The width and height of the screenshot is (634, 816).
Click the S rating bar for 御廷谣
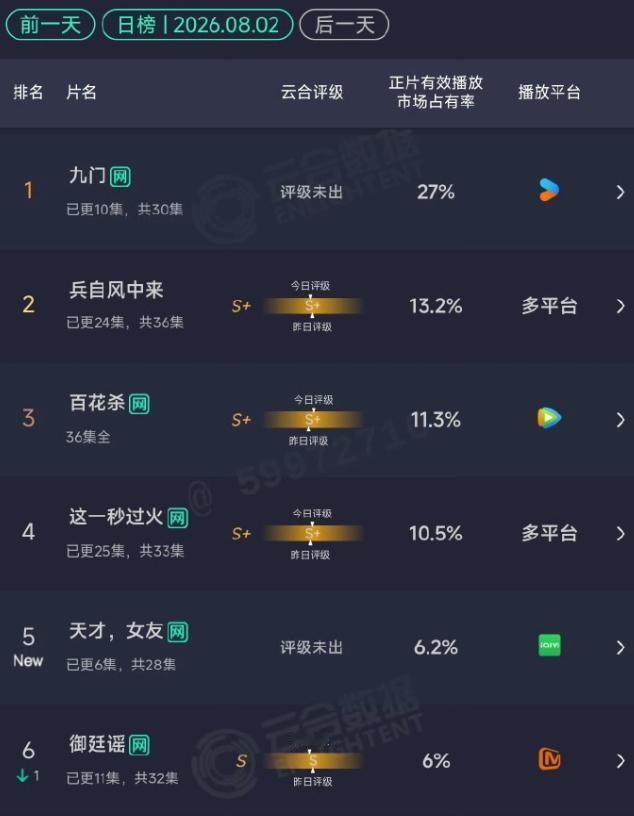(312, 761)
